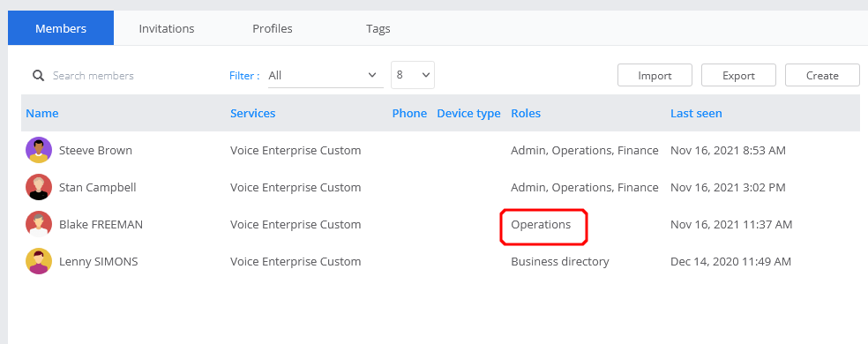Image resolution: width=868 pixels, height=344 pixels.
Task: Click last seen Nov 16, 2021 3:02 PM
Action: (x=728, y=187)
